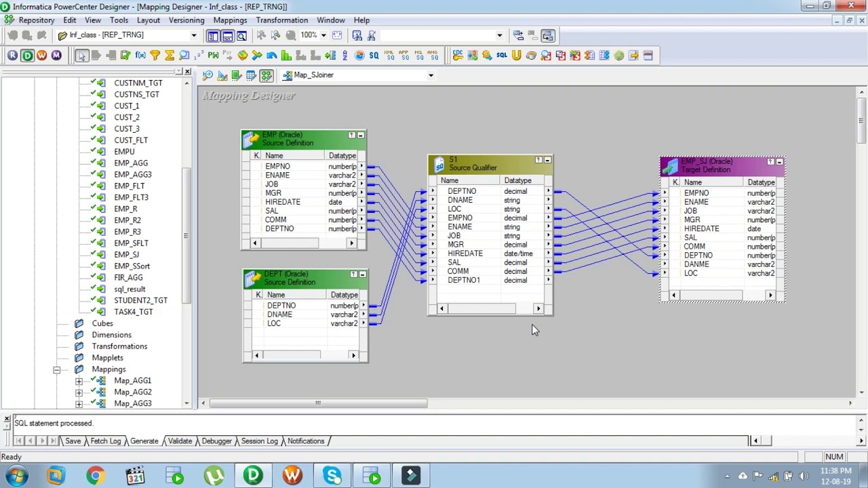
Task: Click the main workspace horizontal scrollbar thumb
Action: click(318, 403)
